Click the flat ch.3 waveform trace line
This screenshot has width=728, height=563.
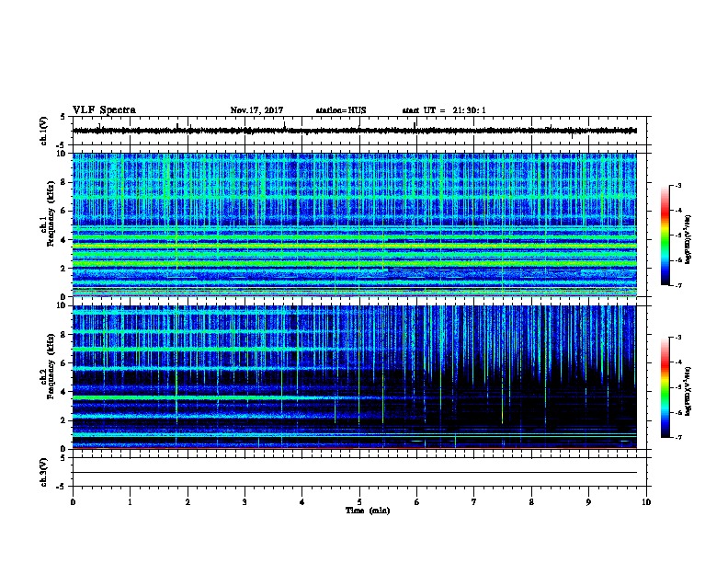[355, 473]
